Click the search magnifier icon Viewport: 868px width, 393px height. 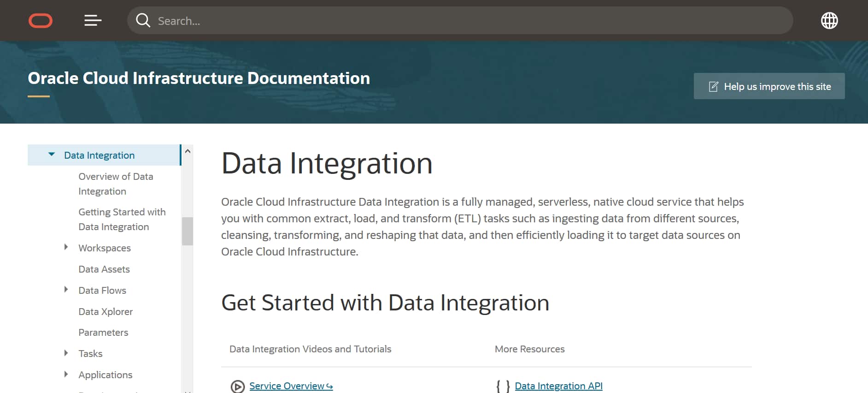143,20
